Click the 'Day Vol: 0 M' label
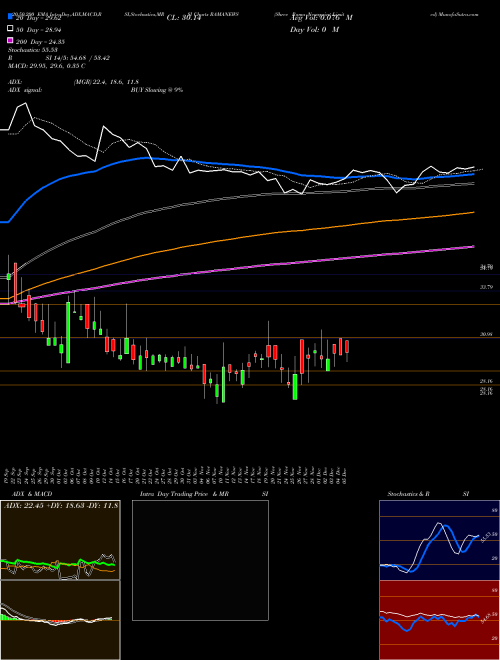The width and height of the screenshot is (500, 660). click(314, 29)
